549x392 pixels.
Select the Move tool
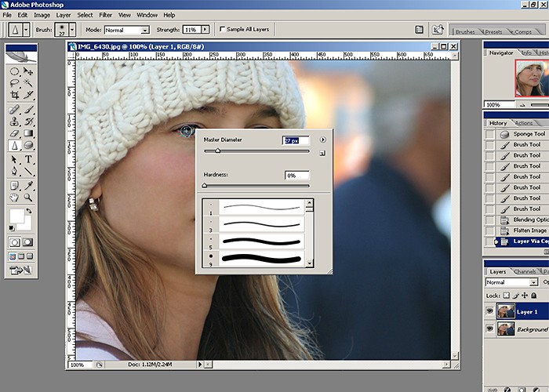pos(28,72)
